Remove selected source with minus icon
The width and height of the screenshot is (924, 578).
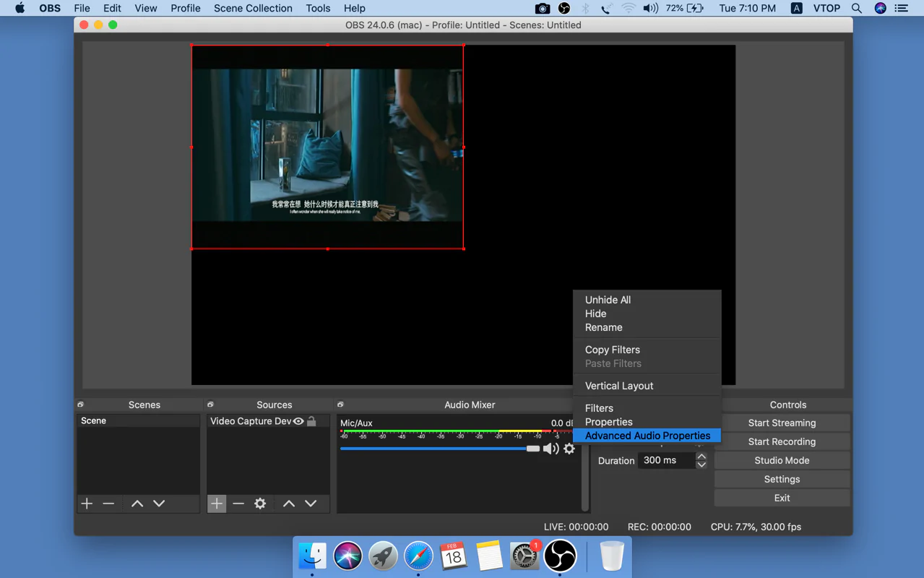[238, 504]
